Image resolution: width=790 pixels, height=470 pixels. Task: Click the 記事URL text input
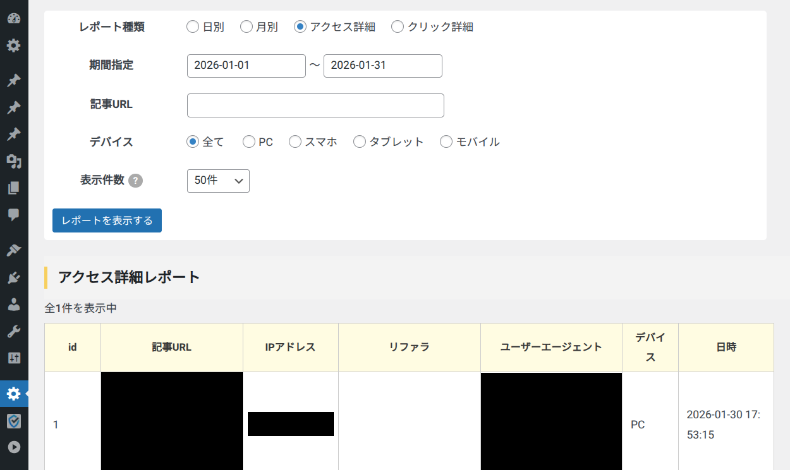click(x=315, y=105)
